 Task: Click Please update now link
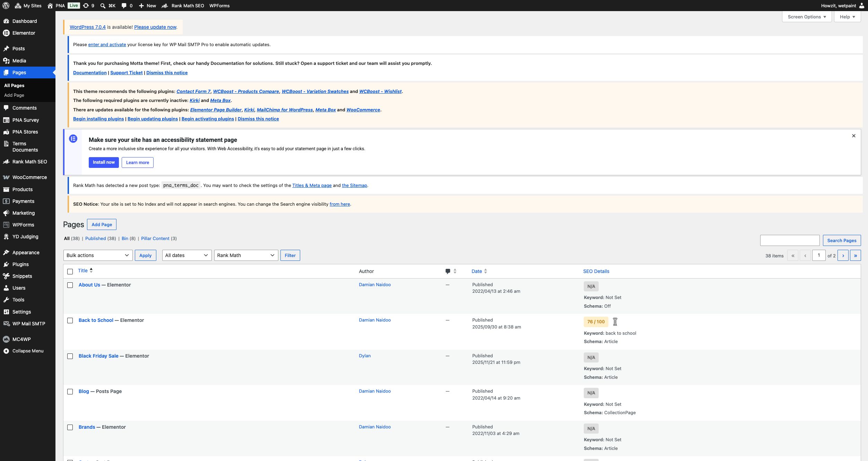[x=155, y=27]
